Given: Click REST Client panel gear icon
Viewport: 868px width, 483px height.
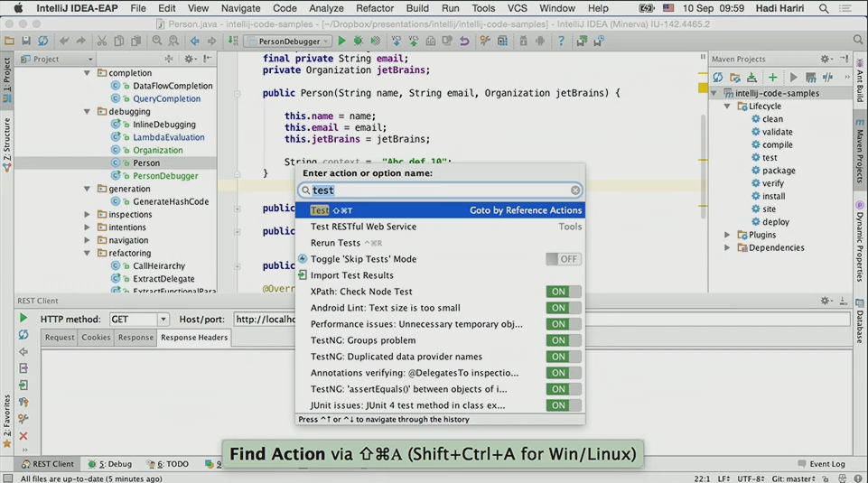Looking at the screenshot, I should coord(826,301).
